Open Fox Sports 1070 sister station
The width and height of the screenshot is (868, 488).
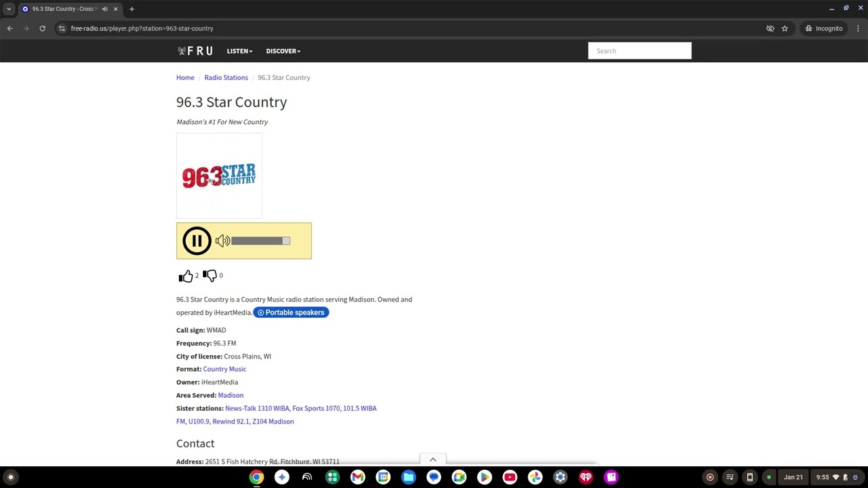(316, 408)
